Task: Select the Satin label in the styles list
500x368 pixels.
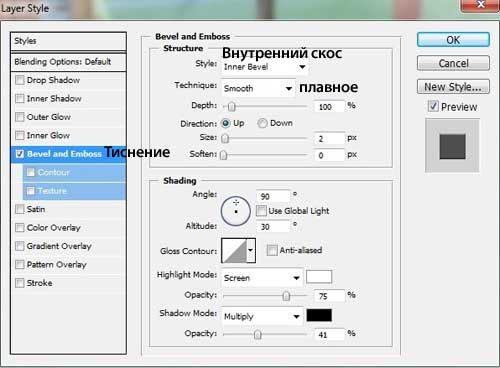Action: click(36, 209)
